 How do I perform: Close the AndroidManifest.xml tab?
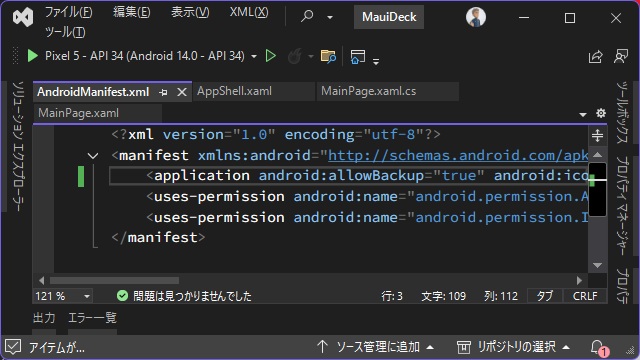(x=182, y=93)
